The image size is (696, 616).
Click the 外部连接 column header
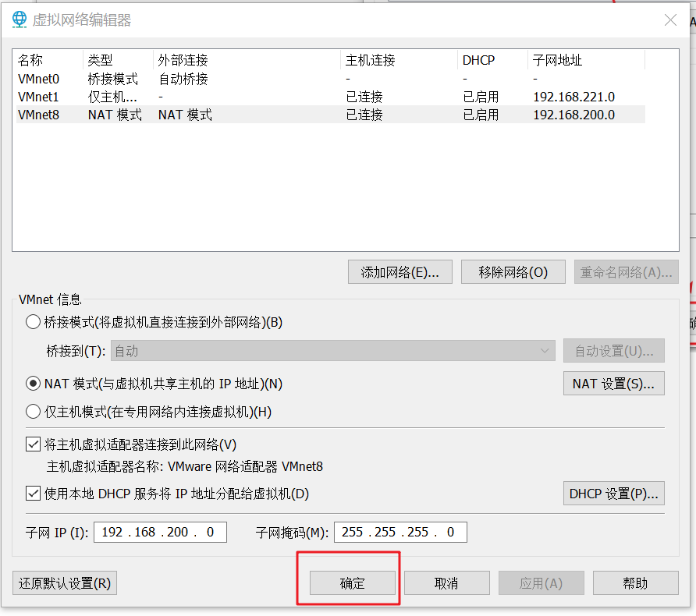click(x=247, y=60)
